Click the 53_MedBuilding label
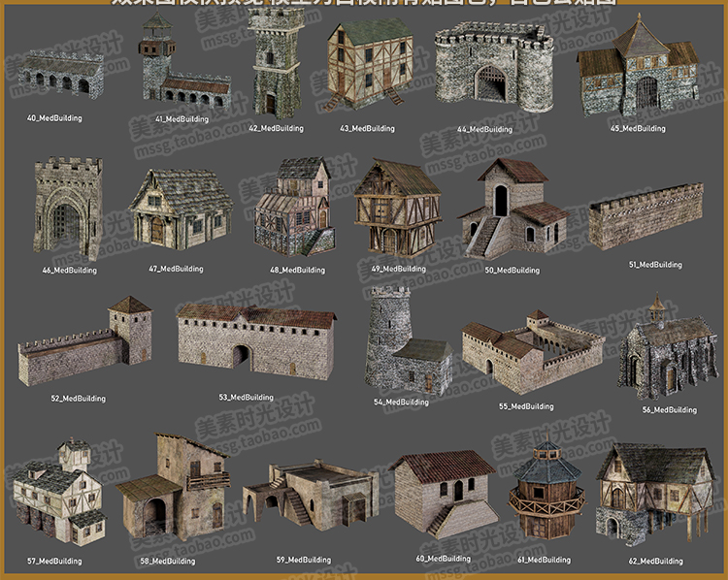Image resolution: width=728 pixels, height=580 pixels. tap(247, 398)
